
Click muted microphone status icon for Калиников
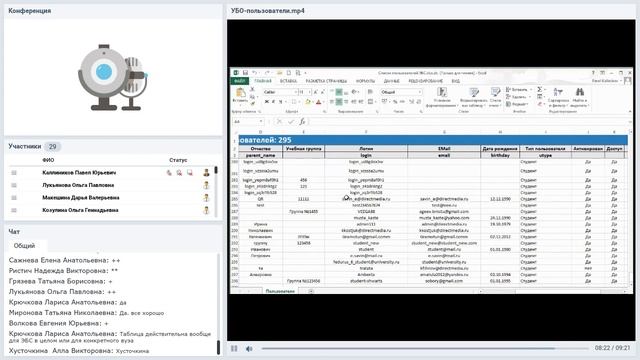[x=169, y=173]
